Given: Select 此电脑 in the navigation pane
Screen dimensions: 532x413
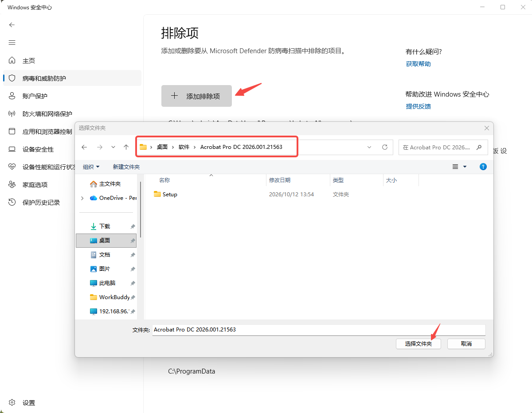Looking at the screenshot, I should click(106, 283).
